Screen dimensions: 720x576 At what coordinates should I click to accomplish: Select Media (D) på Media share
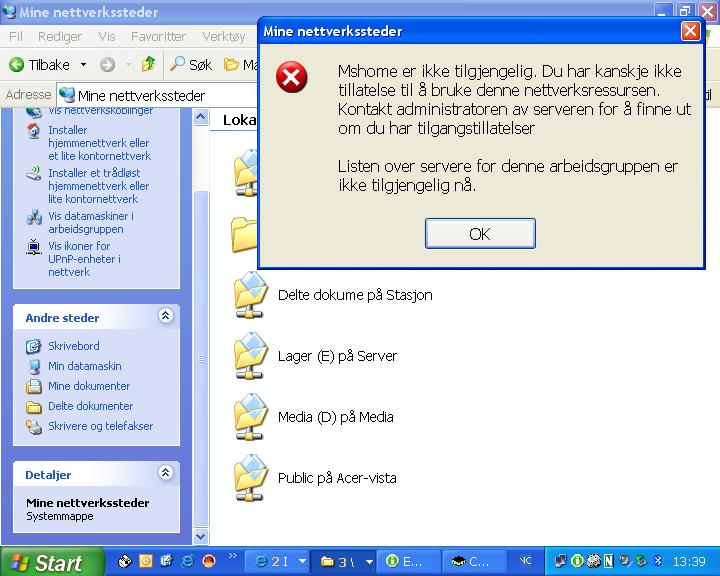tap(336, 417)
